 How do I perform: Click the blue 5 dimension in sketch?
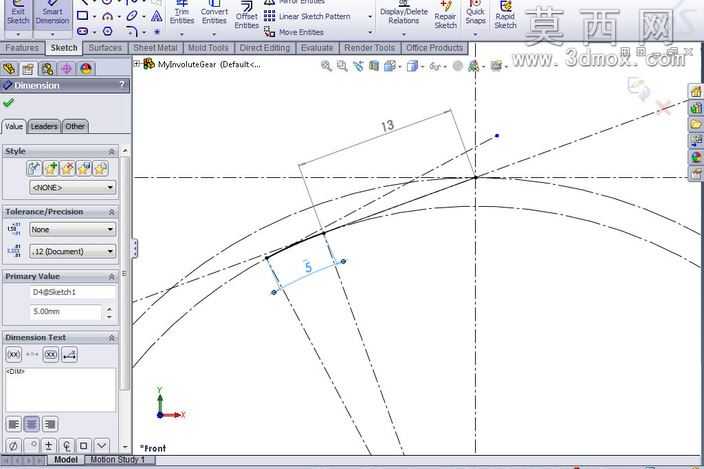(x=308, y=267)
